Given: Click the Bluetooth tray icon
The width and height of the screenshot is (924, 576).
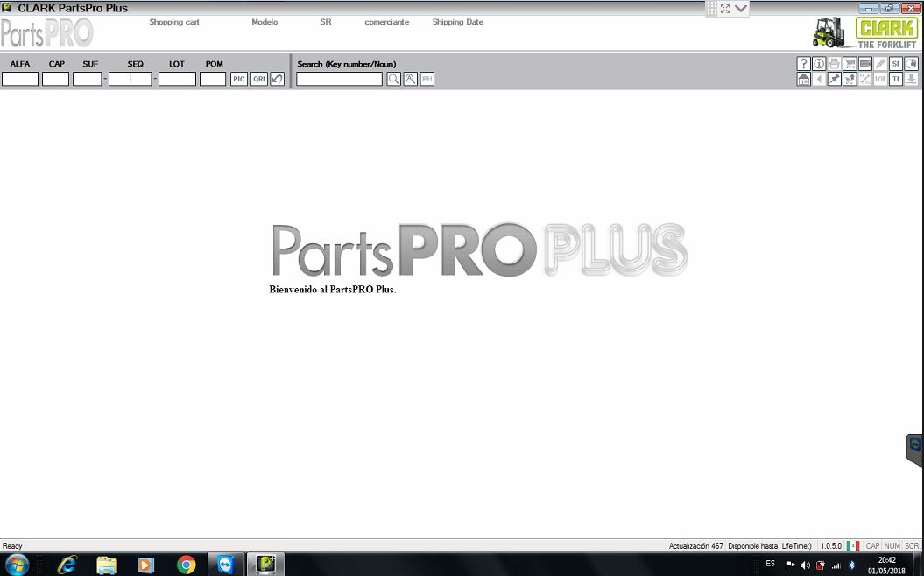Looking at the screenshot, I should (x=851, y=565).
